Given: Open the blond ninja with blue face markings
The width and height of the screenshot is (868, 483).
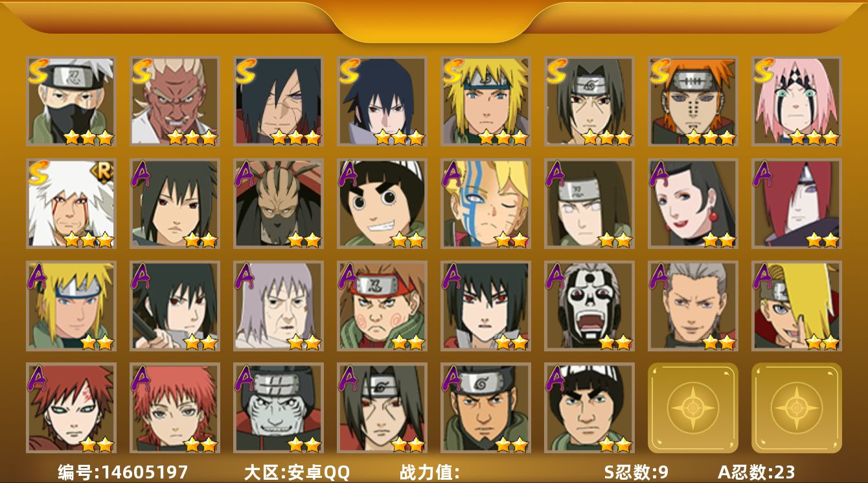Looking at the screenshot, I should coord(485,204).
